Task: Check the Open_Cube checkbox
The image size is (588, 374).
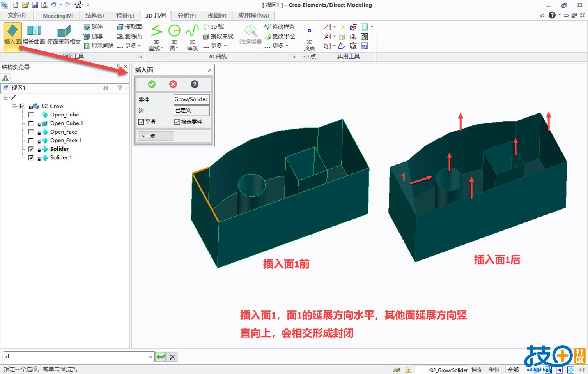Action: pyautogui.click(x=31, y=115)
